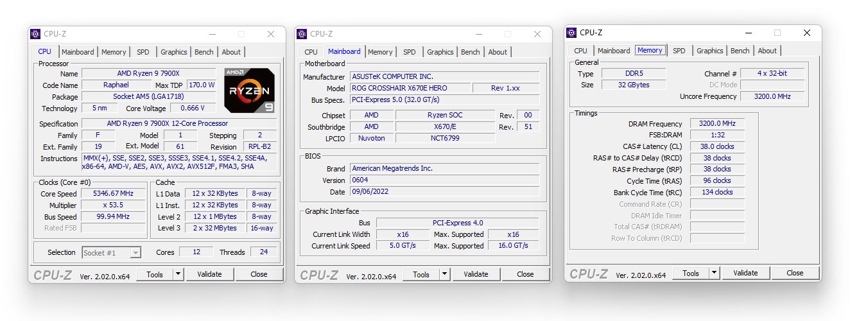Viewport: 868px width, 321px height.
Task: Click the 32 GBytes memory size field
Action: click(x=633, y=85)
